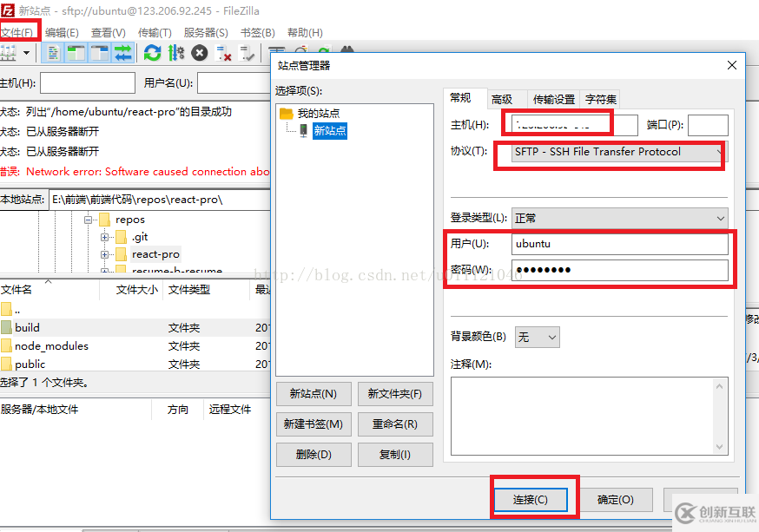
Task: Open the 服务器(S) menu
Action: [206, 32]
